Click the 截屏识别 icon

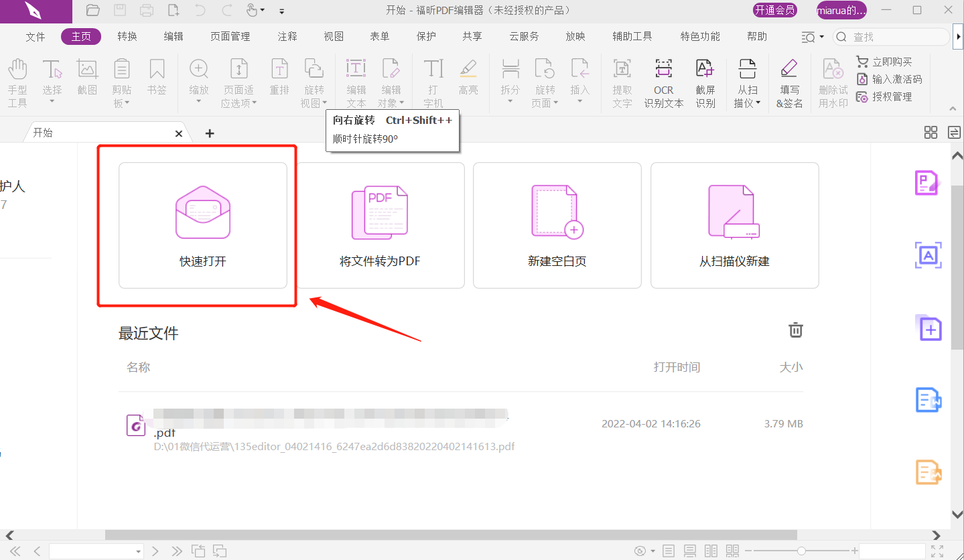705,83
